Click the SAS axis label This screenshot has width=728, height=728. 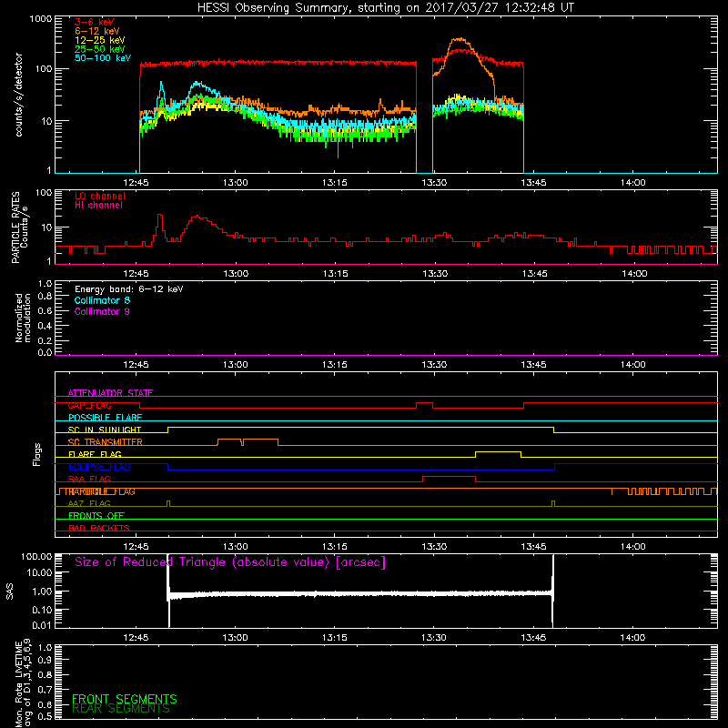9,591
